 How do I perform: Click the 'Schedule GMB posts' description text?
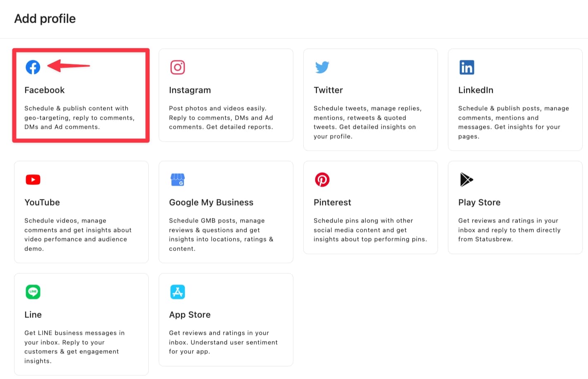coord(221,235)
